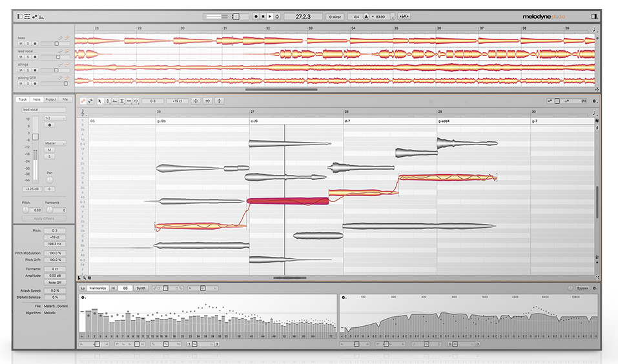Open the 4/4 time signature field
Image resolution: width=618 pixels, height=364 pixels.
coord(356,17)
